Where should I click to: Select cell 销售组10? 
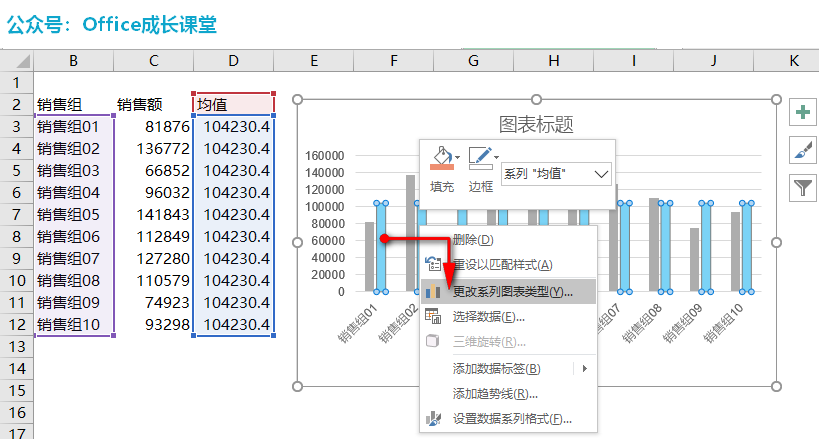74,325
